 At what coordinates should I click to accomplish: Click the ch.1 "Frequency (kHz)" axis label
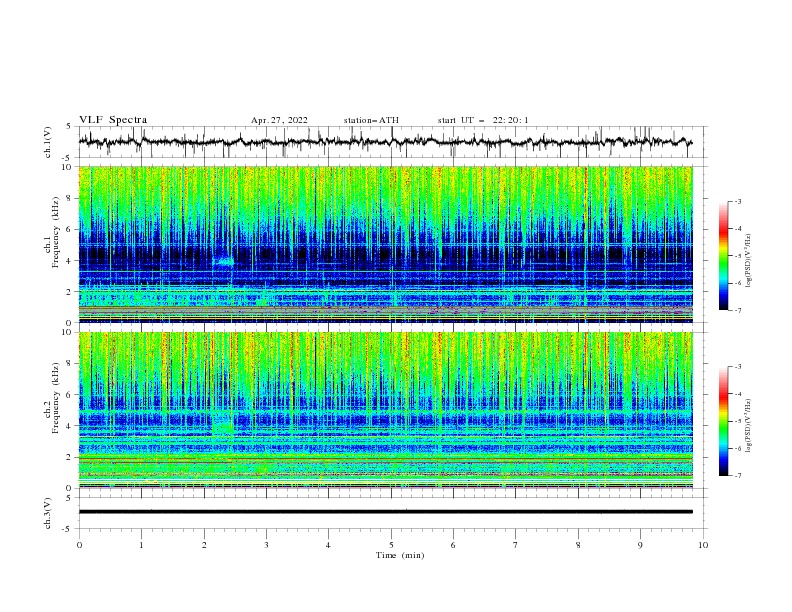pos(56,233)
